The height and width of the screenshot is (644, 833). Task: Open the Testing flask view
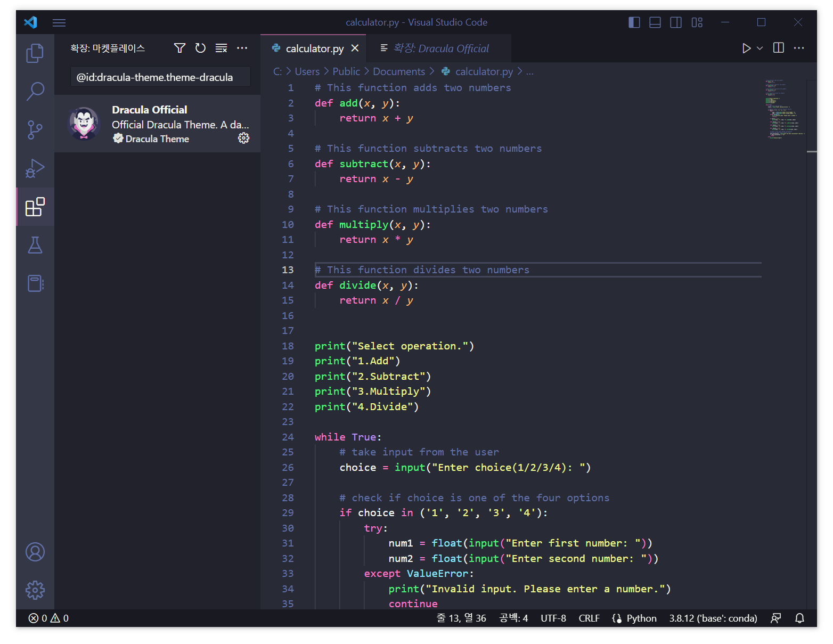coord(35,245)
